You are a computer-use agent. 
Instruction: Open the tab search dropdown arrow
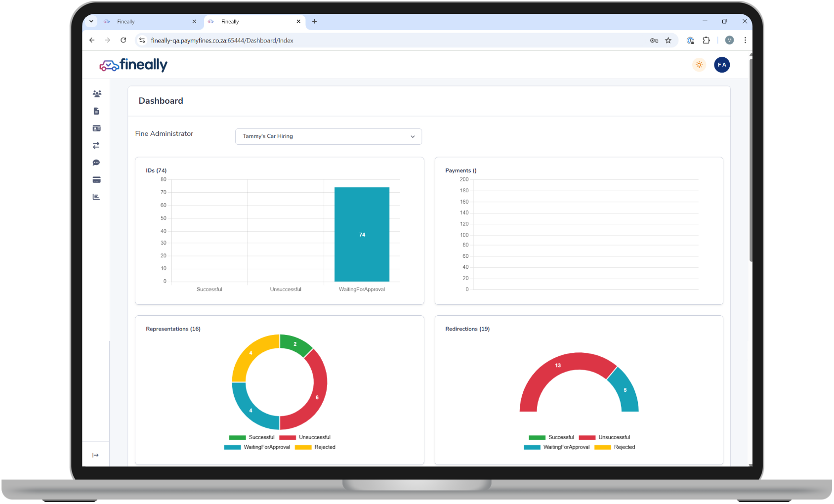[91, 21]
